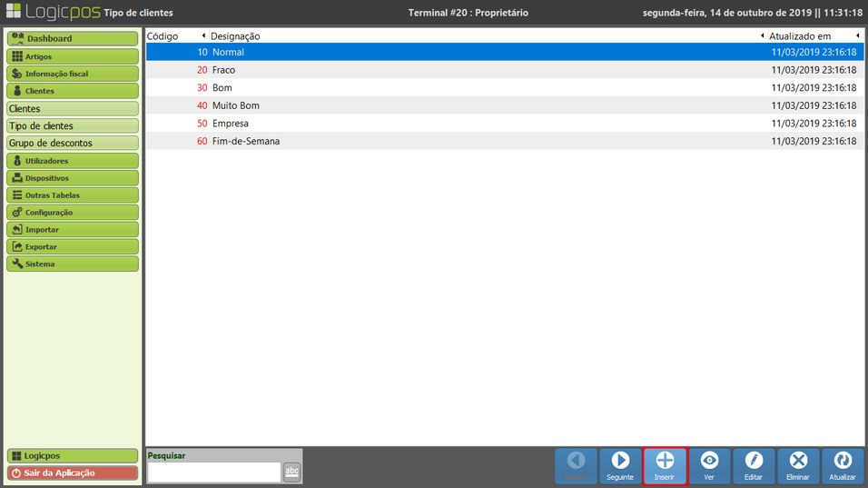Expand the Artigos sidebar section
This screenshot has height=488, width=868.
tap(73, 56)
